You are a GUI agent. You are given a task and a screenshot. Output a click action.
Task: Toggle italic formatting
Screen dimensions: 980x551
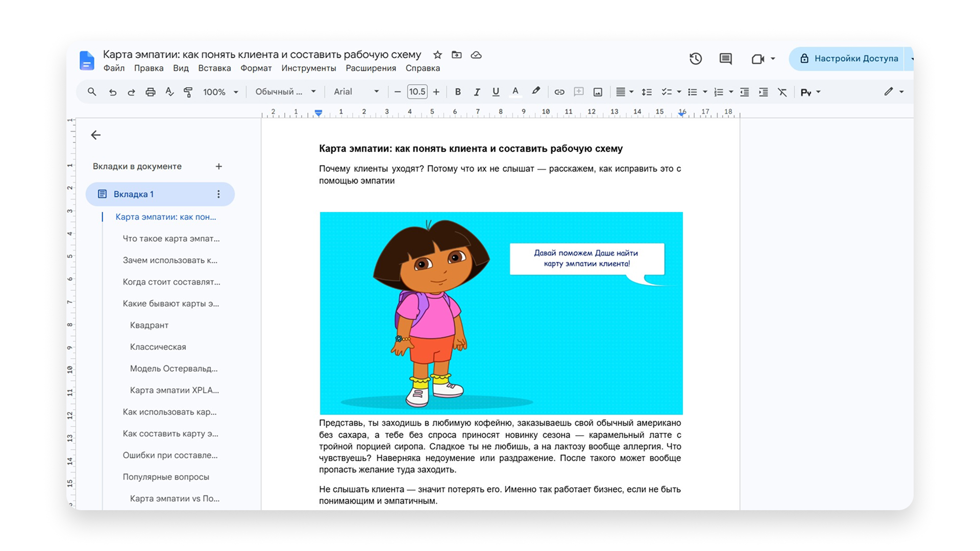pos(477,92)
